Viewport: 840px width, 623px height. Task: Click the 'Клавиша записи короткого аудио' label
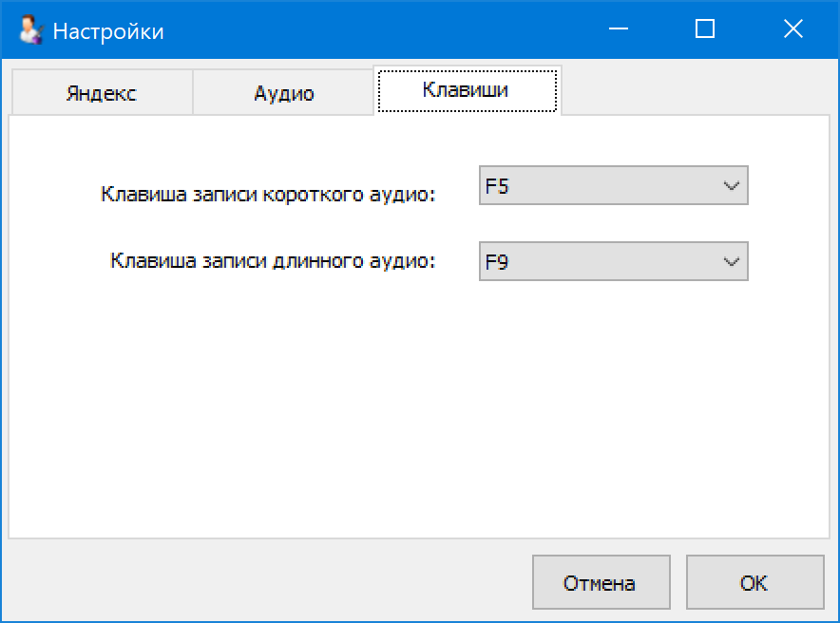(268, 195)
